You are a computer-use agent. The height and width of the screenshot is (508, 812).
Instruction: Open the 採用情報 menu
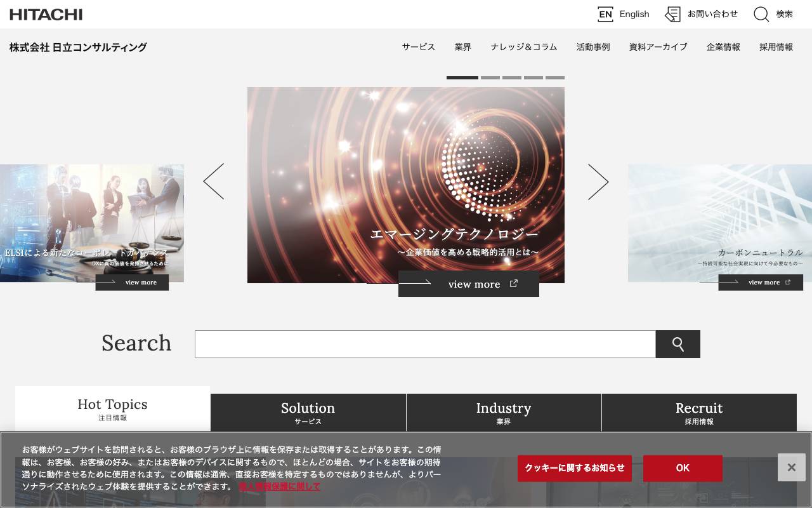776,47
